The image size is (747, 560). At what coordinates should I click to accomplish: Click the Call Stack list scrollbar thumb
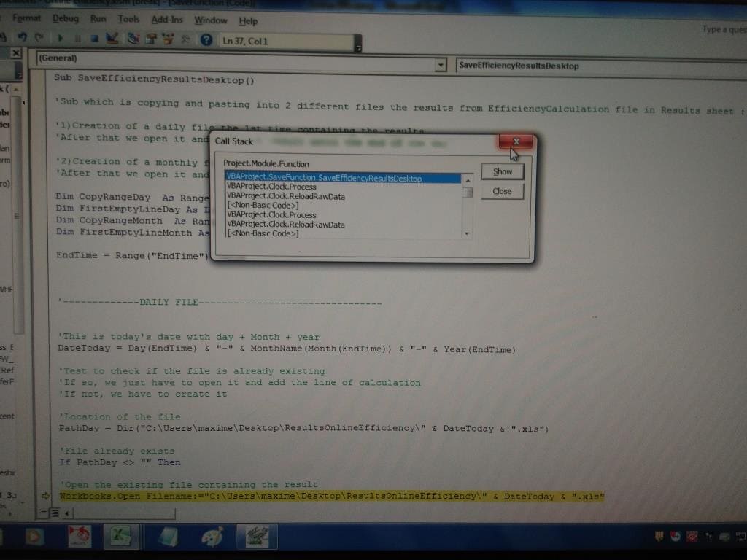point(468,192)
